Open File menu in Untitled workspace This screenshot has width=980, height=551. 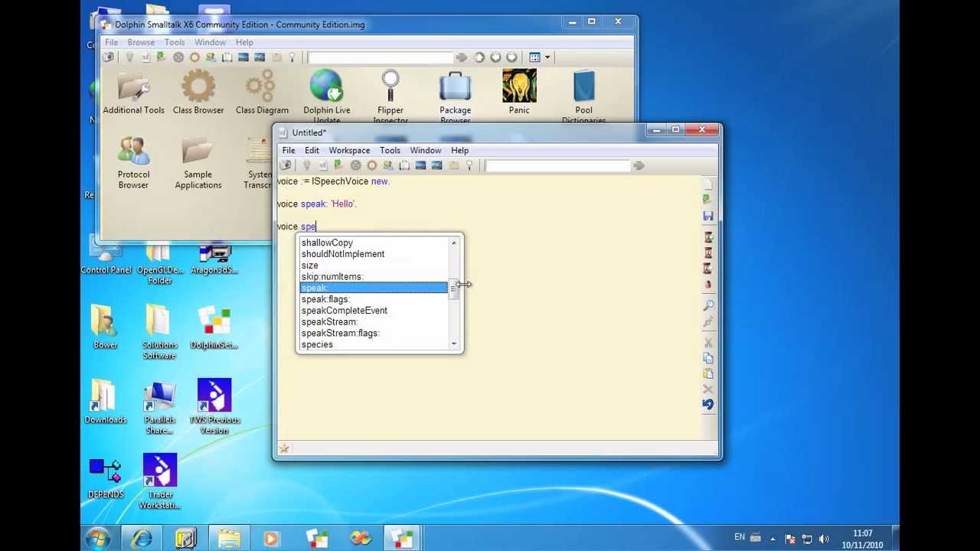(x=289, y=150)
